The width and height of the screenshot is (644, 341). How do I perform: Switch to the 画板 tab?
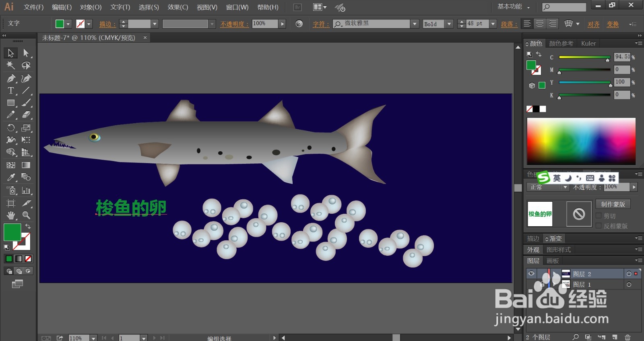[x=553, y=261]
